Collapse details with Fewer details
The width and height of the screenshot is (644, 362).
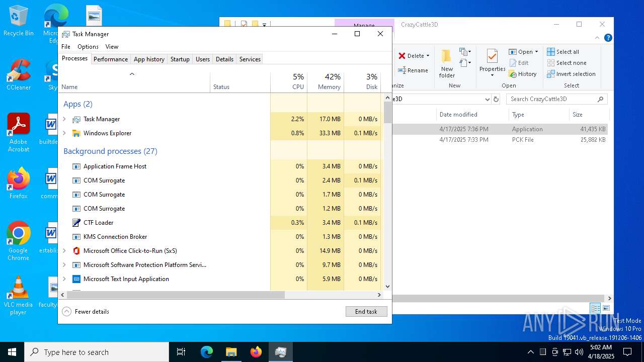[x=86, y=312]
